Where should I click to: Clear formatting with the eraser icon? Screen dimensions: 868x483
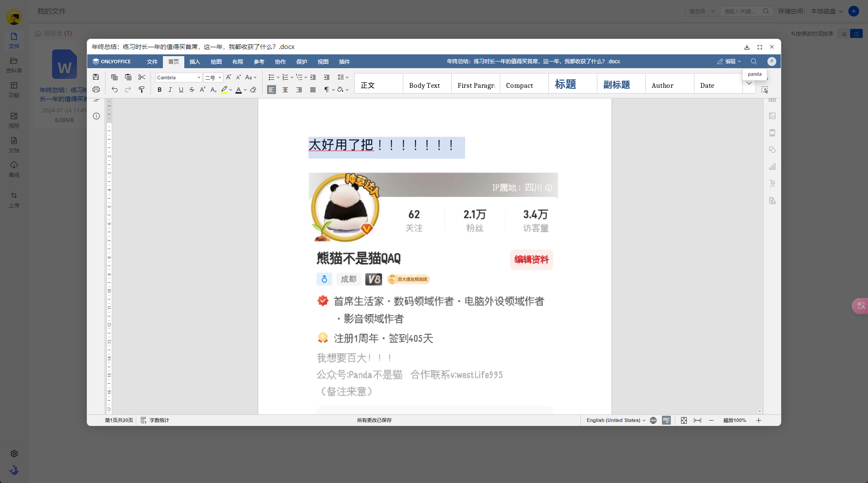[x=253, y=90]
